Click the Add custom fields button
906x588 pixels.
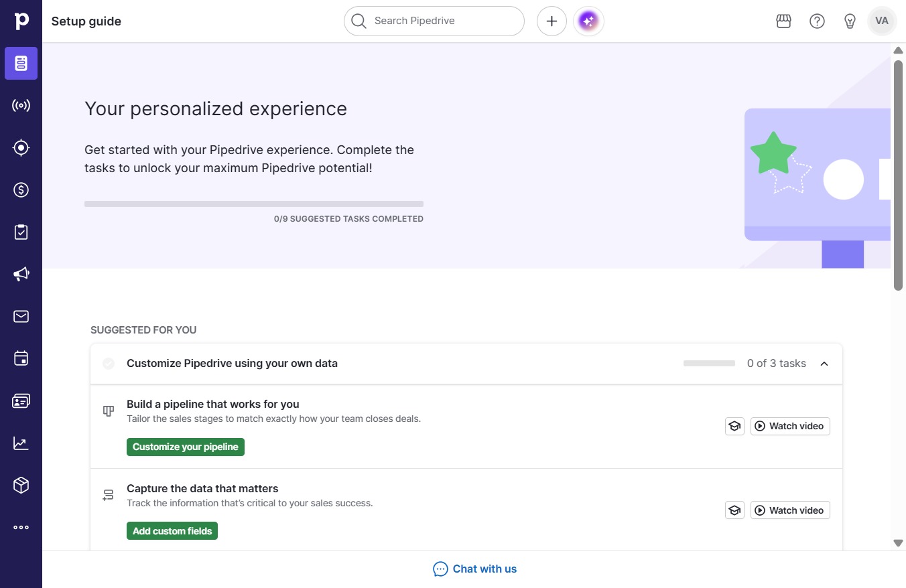coord(172,531)
